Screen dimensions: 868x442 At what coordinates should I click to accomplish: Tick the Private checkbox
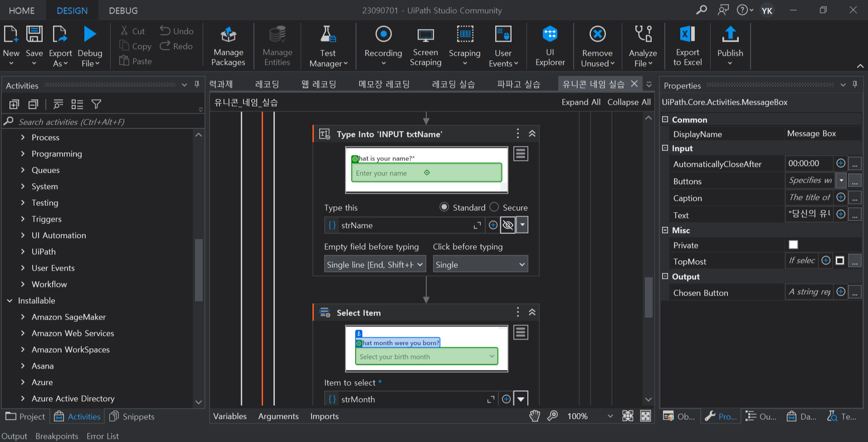(793, 245)
